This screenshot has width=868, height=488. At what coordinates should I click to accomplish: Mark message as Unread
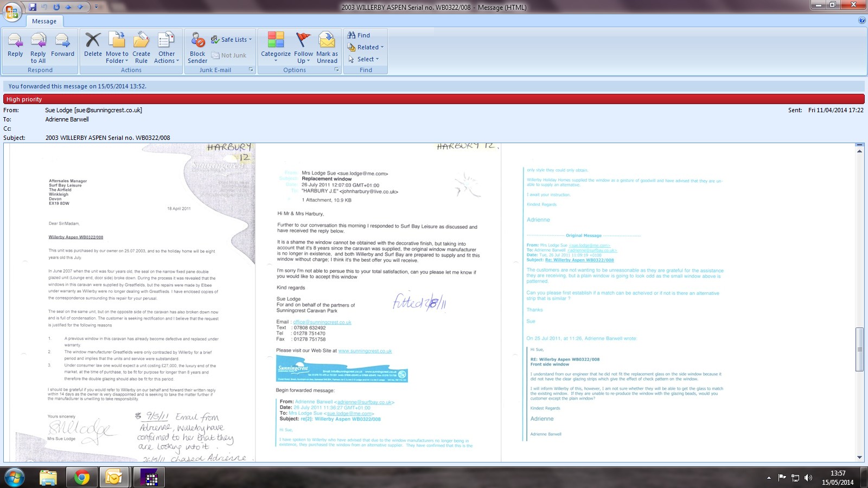point(327,48)
